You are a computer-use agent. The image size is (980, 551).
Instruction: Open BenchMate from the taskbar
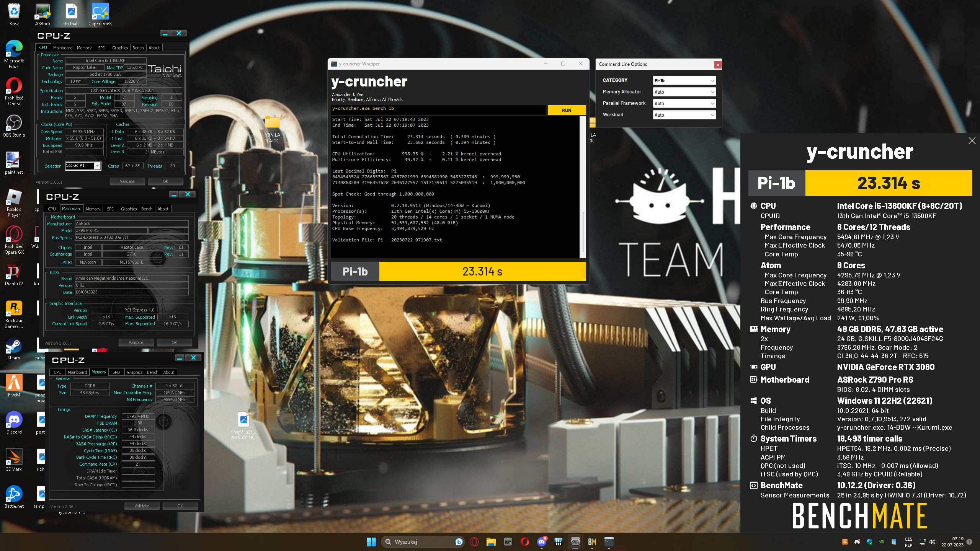click(x=592, y=542)
